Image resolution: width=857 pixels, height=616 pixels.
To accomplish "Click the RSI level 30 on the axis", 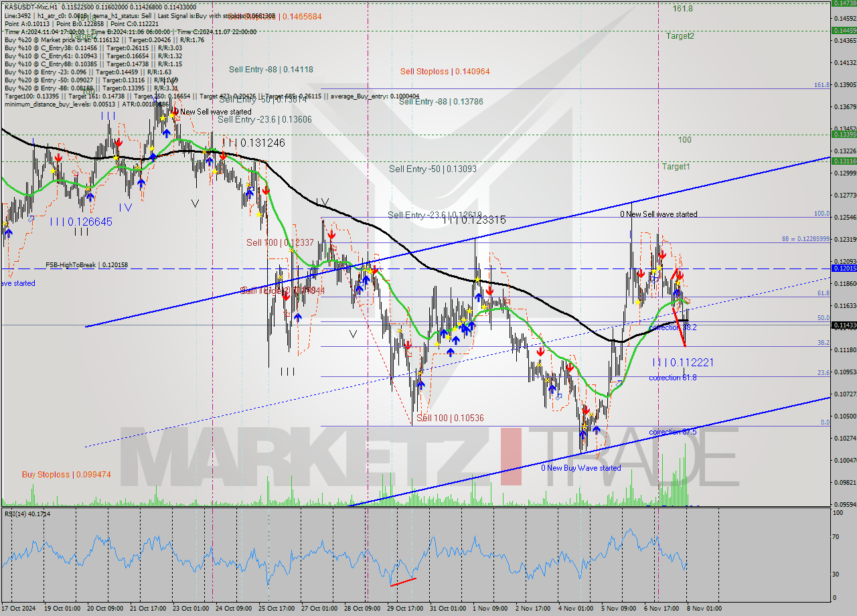I will pyautogui.click(x=836, y=574).
